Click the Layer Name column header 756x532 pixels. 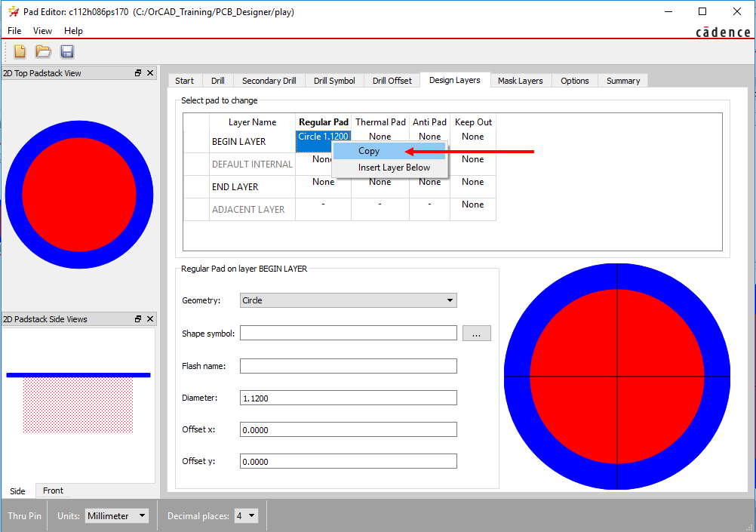point(252,122)
